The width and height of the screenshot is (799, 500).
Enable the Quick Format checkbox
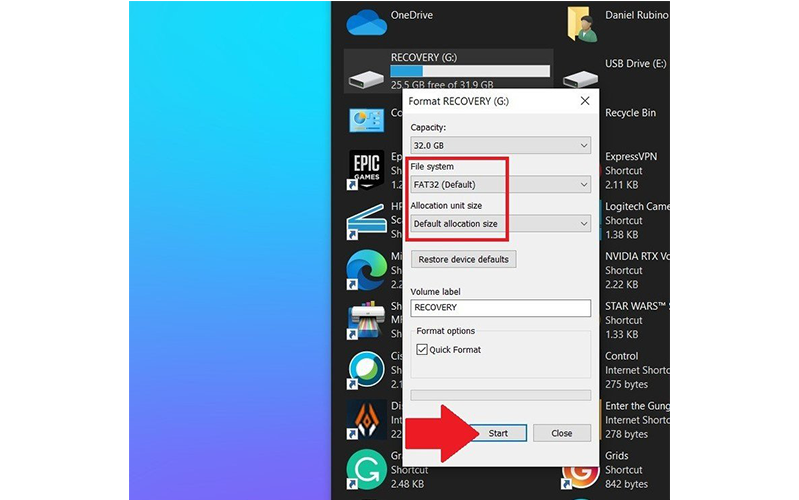(x=422, y=350)
